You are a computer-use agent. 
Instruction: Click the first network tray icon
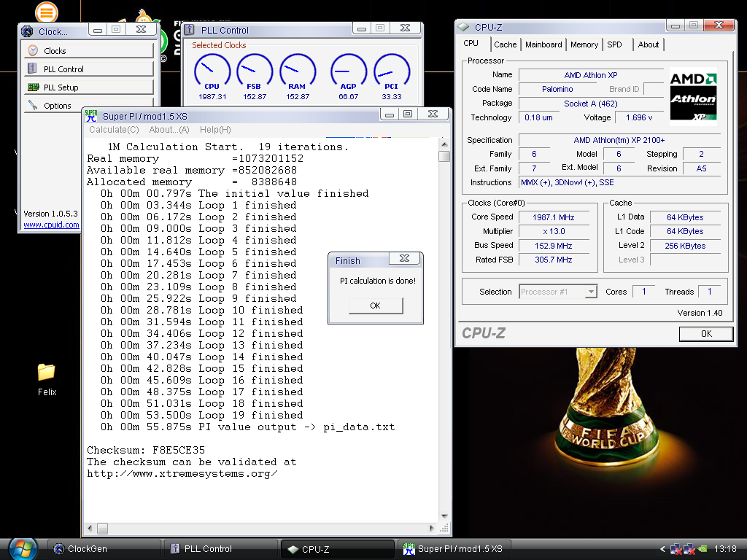[x=676, y=549]
